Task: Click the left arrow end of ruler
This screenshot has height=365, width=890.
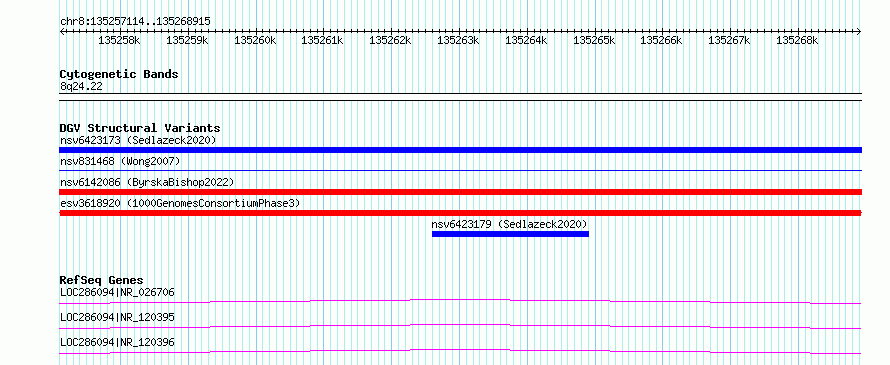Action: click(x=62, y=31)
